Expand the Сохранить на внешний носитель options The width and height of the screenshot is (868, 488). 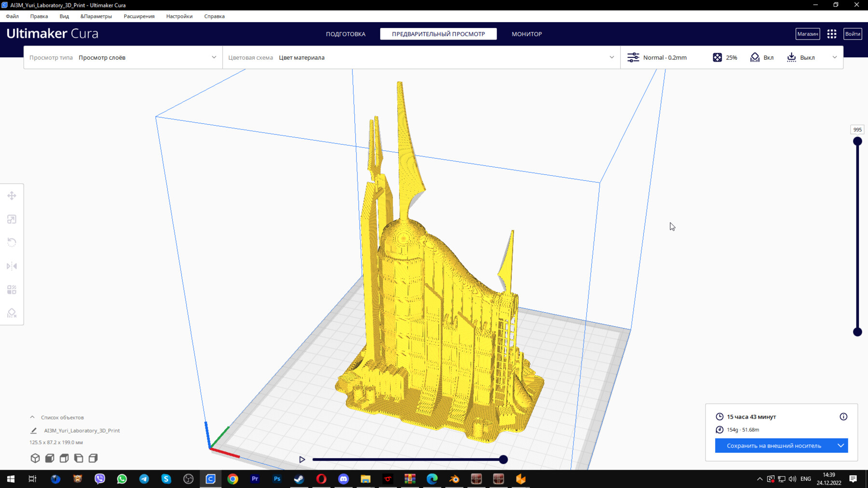click(x=840, y=445)
